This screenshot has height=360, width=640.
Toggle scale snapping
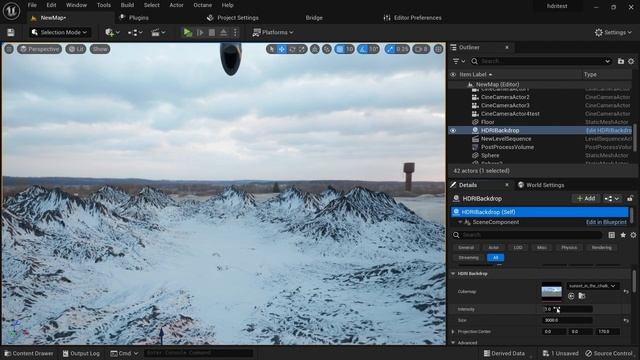[391, 49]
